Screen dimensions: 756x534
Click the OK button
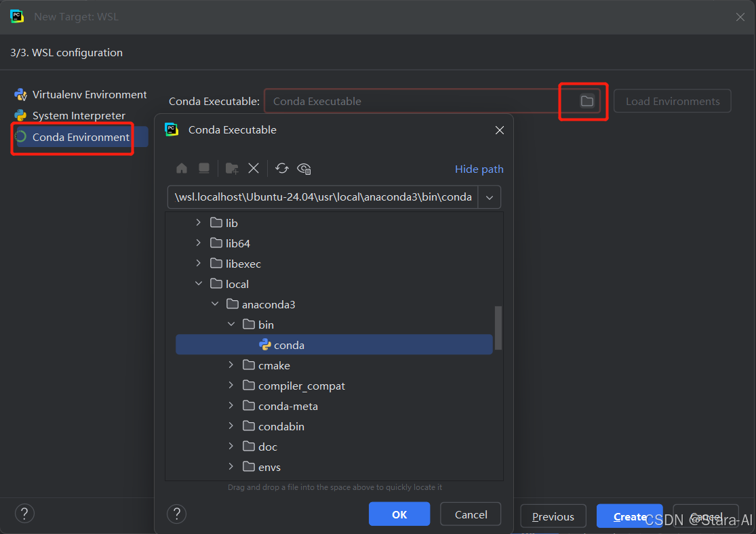(399, 514)
